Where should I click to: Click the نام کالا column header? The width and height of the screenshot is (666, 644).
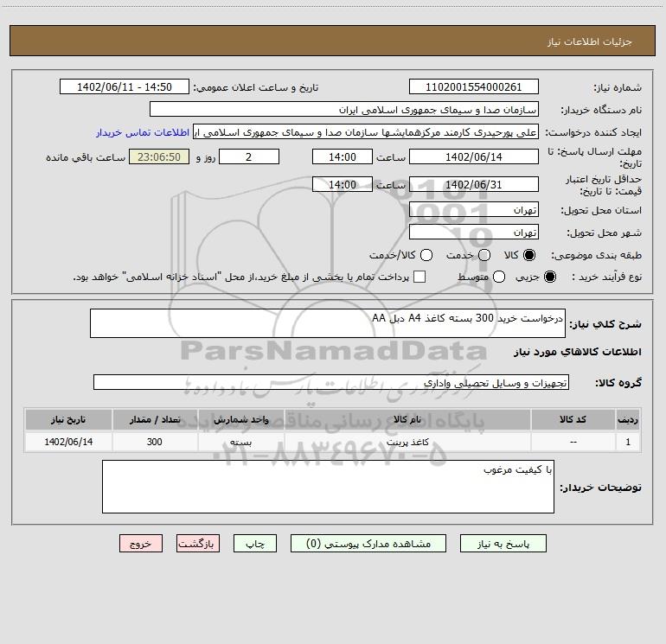coord(407,419)
